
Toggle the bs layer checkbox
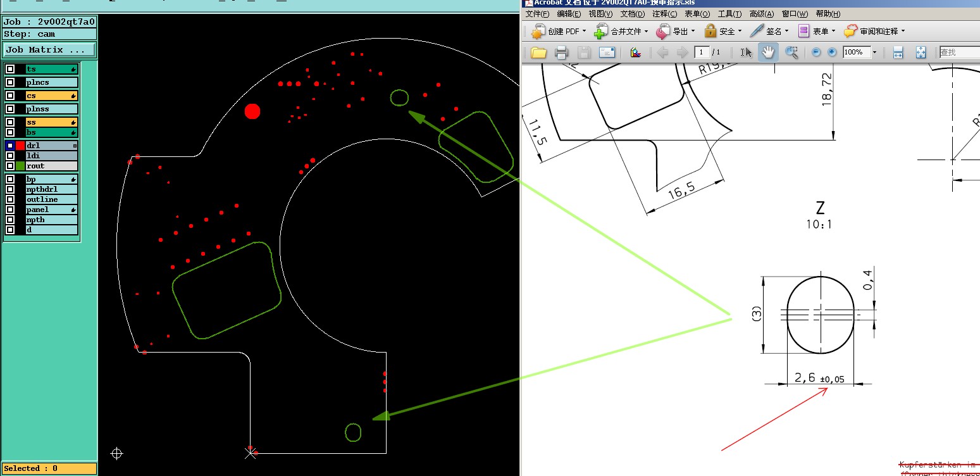coord(10,132)
